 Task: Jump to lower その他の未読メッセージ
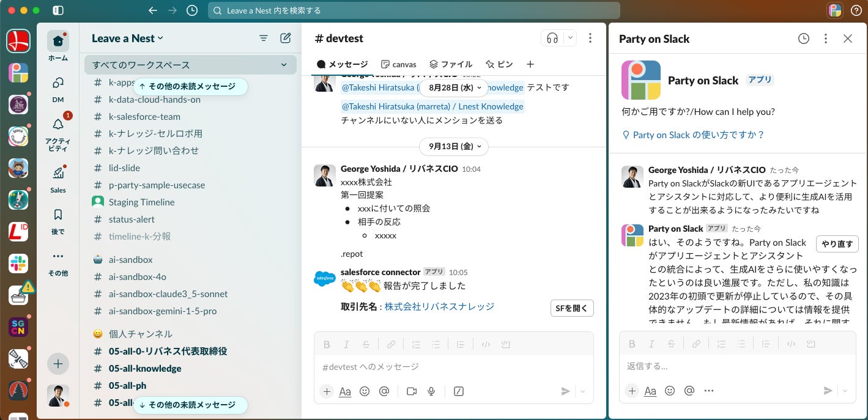(190, 405)
